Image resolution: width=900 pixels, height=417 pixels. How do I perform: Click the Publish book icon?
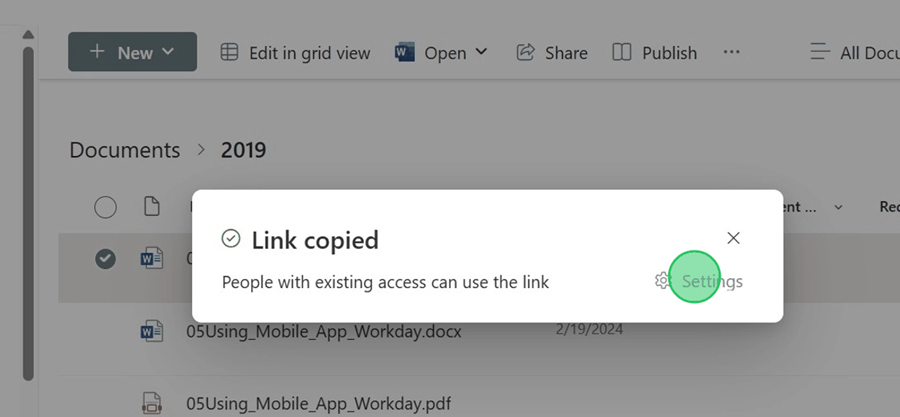(622, 53)
